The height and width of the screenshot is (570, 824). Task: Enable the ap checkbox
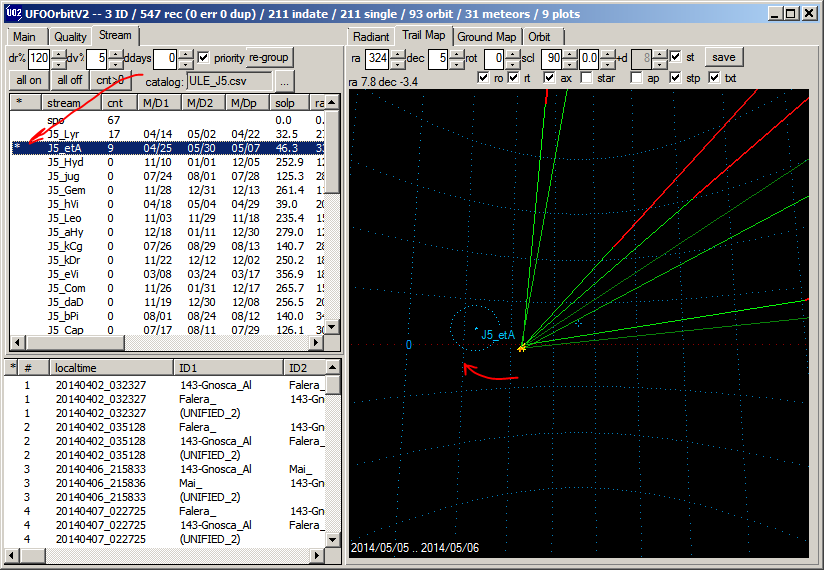[x=637, y=78]
